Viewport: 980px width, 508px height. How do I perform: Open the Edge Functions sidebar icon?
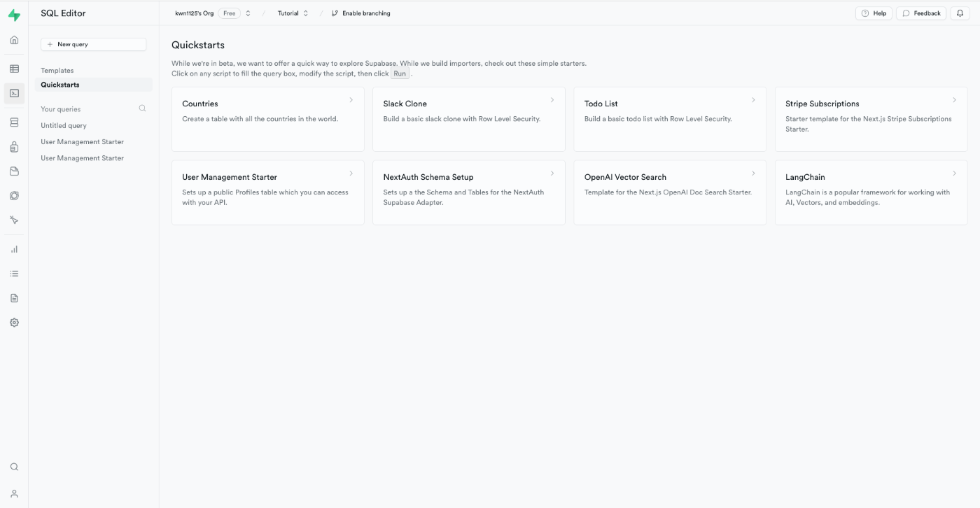[x=14, y=196]
